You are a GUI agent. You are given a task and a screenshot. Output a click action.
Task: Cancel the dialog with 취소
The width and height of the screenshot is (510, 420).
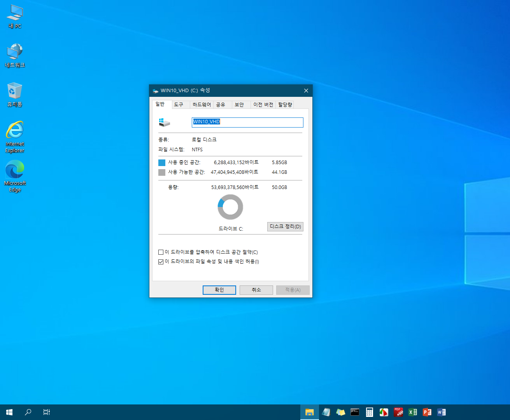256,290
